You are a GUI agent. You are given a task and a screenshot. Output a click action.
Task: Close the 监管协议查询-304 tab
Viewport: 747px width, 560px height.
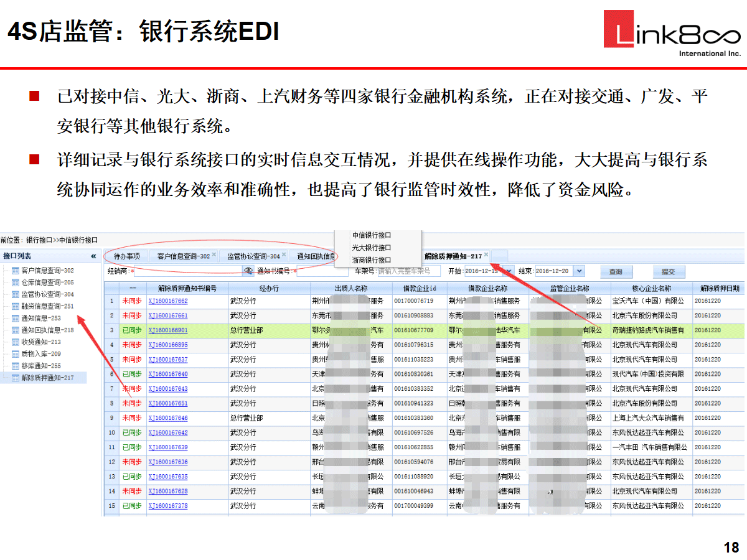(x=284, y=254)
